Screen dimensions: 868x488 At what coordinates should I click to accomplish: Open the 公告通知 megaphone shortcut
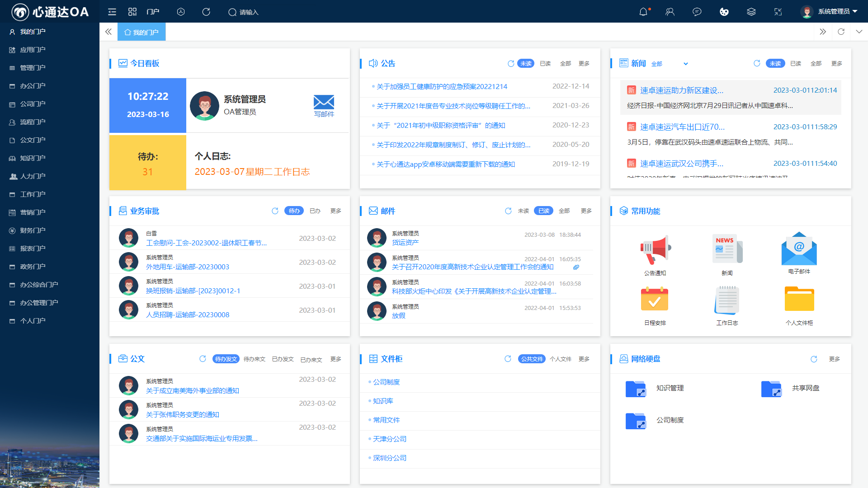[655, 250]
